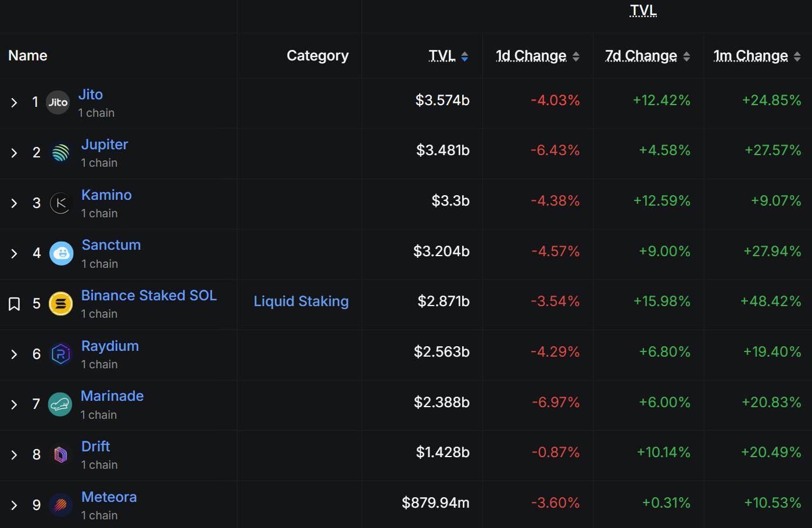Sort by 1m Change arrow icon
The image size is (812, 528).
click(797, 56)
